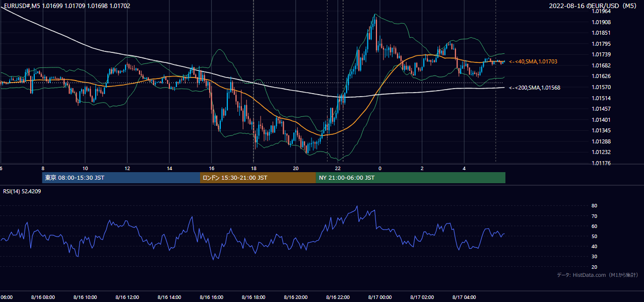This screenshot has width=644, height=302.
Task: Click RSI axis level 70
Action: pos(594,216)
